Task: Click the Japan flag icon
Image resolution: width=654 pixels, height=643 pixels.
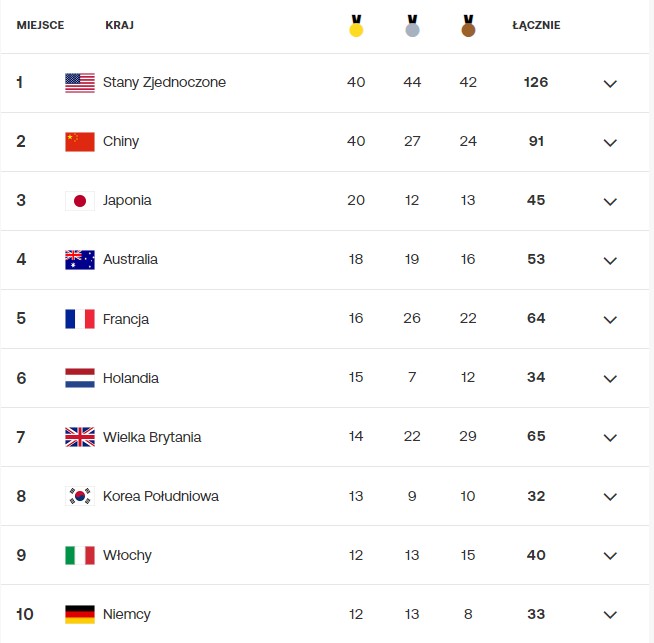Action: tap(80, 201)
